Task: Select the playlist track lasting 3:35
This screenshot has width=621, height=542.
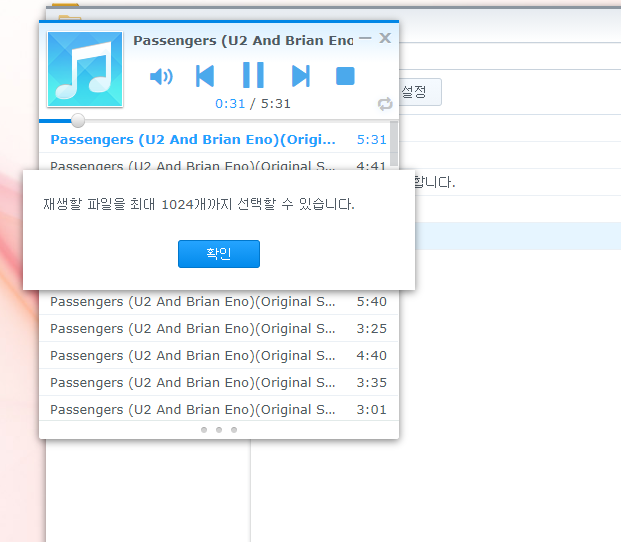Action: point(218,382)
